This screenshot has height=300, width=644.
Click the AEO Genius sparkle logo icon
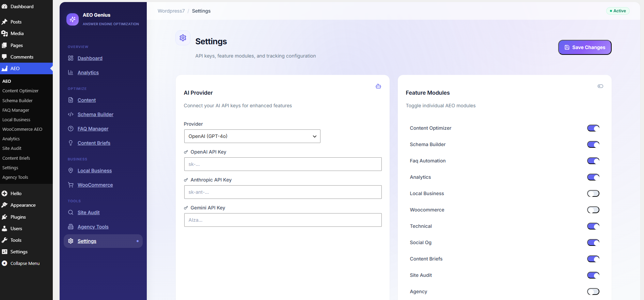73,19
